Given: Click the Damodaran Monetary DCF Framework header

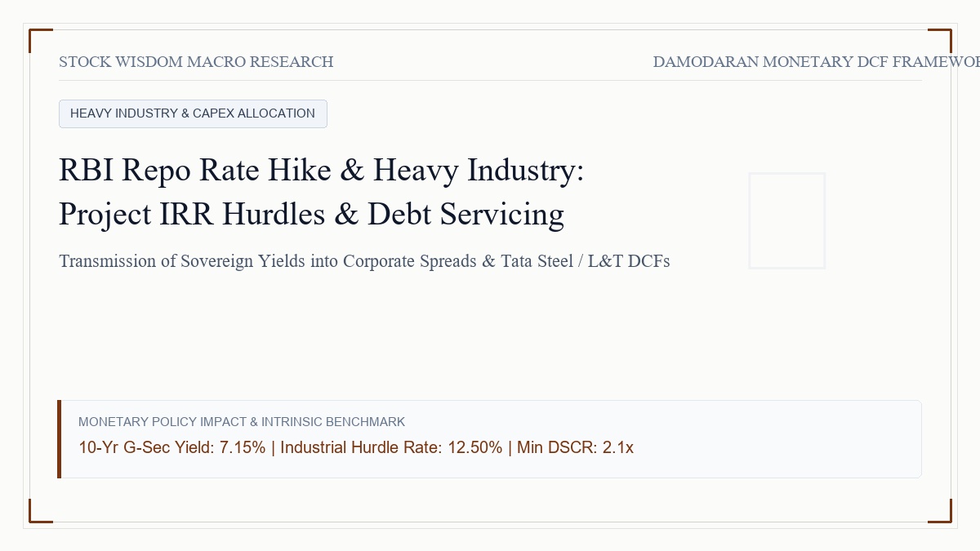Looking at the screenshot, I should tap(817, 62).
